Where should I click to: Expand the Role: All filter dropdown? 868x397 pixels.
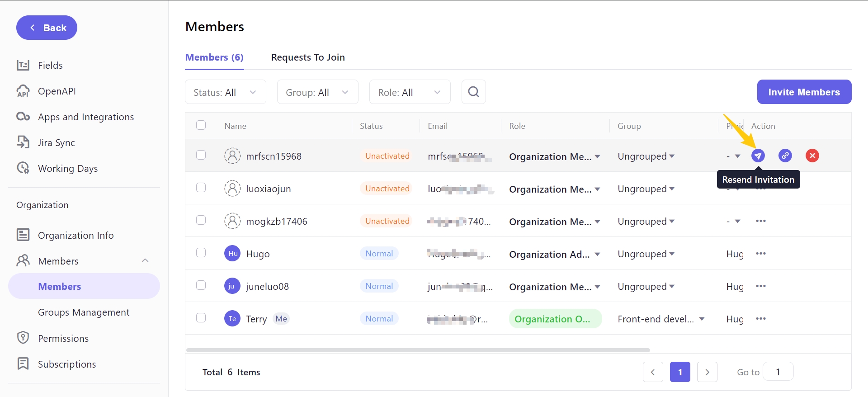tap(410, 92)
